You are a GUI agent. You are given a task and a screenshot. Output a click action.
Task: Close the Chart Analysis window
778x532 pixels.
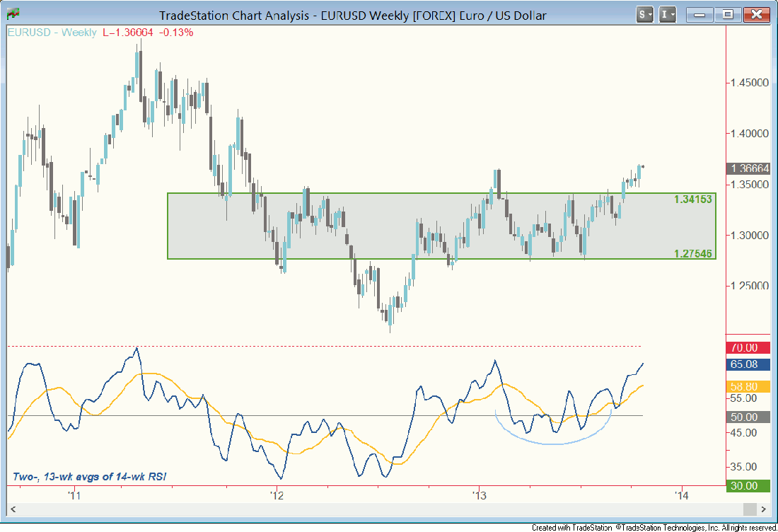tap(756, 15)
